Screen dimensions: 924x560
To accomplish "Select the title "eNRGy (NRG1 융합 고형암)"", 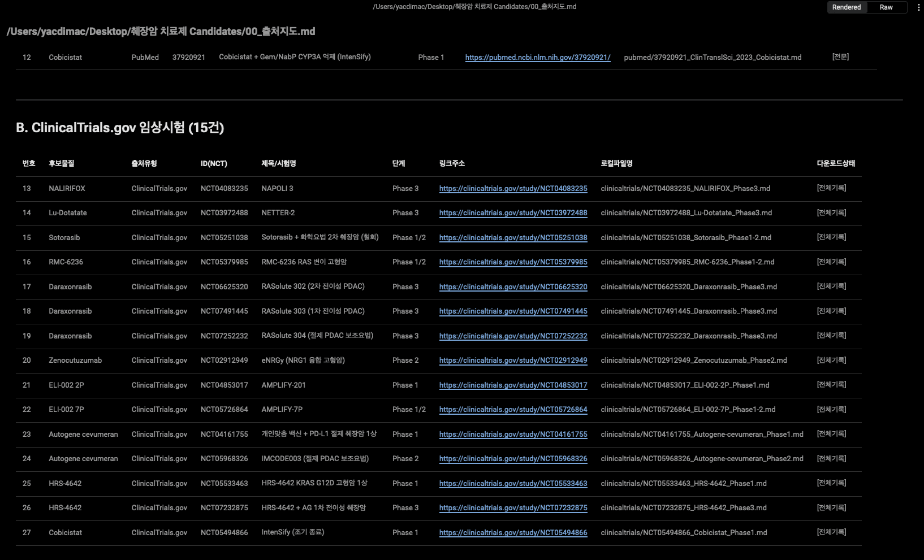I will [303, 361].
